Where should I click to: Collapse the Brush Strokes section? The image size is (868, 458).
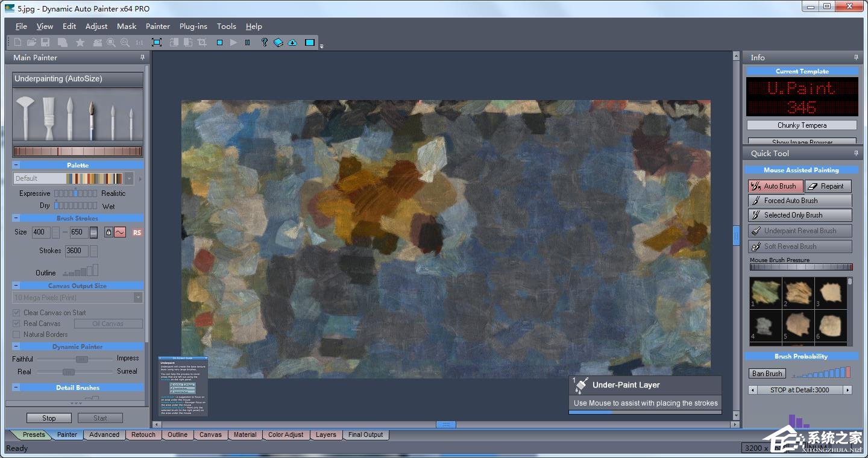[x=16, y=218]
